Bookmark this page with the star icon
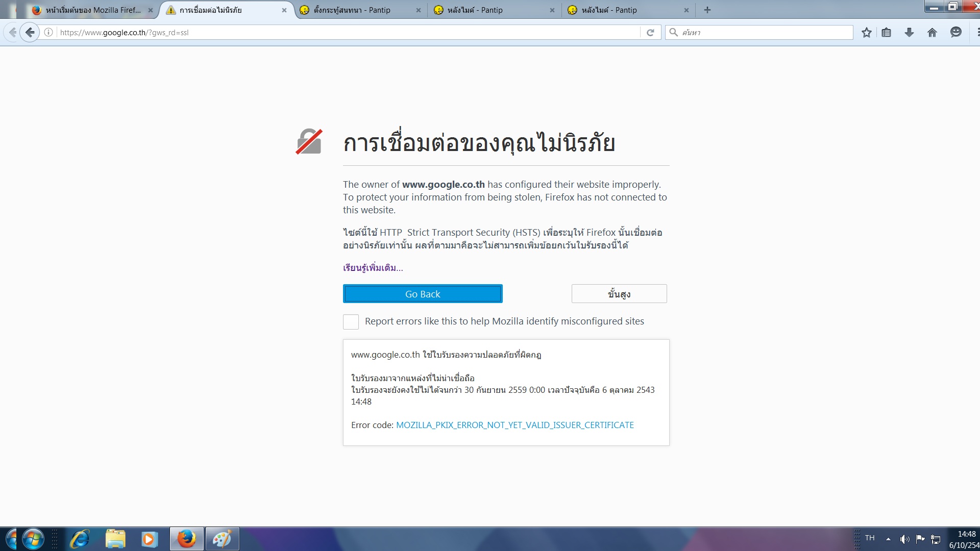The height and width of the screenshot is (551, 980). pos(867,33)
